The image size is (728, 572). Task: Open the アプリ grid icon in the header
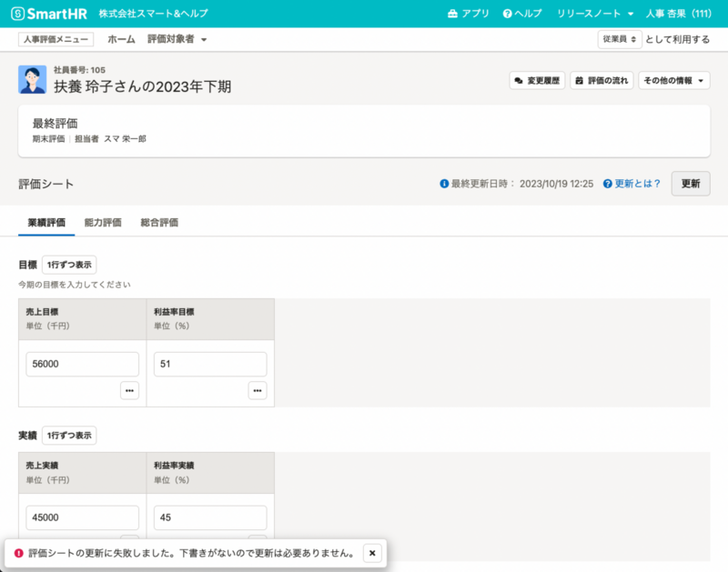[450, 13]
